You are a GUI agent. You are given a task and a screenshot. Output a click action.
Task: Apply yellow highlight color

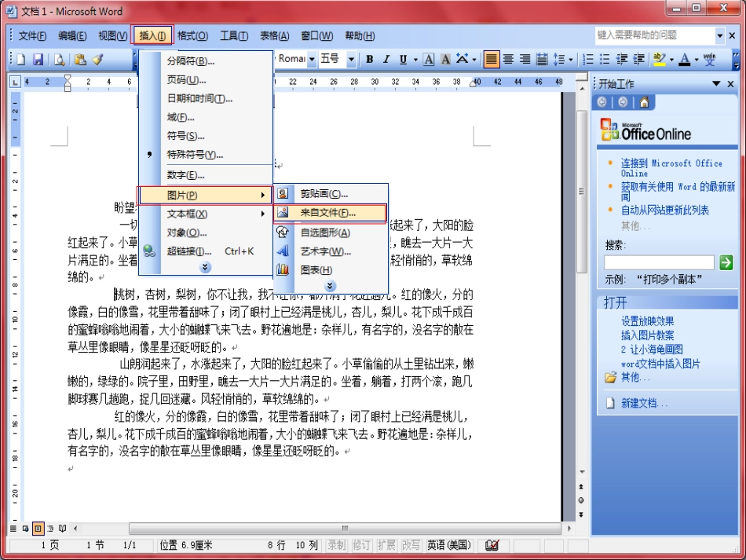tap(660, 59)
